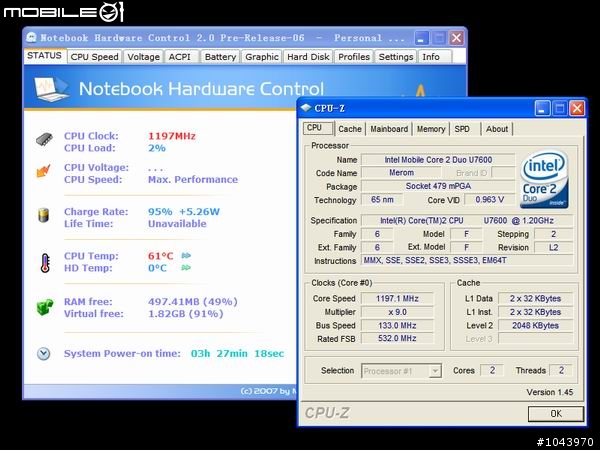
Task: Switch to the ACPI tab
Action: coord(179,57)
